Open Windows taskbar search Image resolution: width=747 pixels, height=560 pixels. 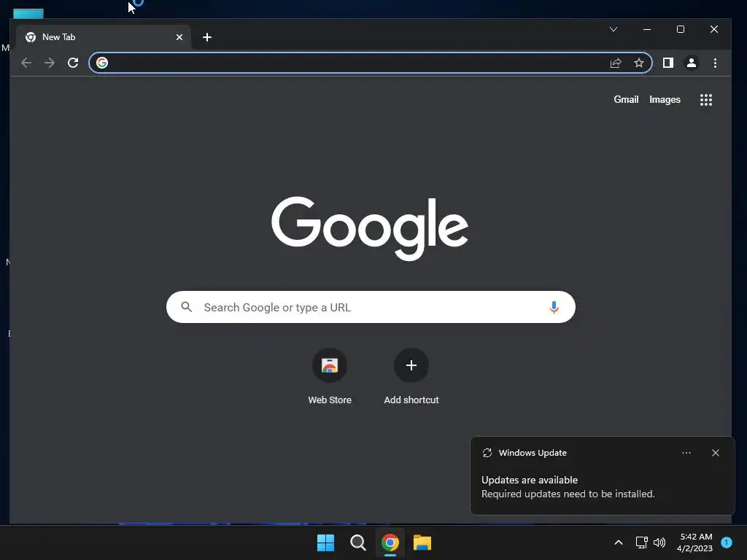coord(357,542)
